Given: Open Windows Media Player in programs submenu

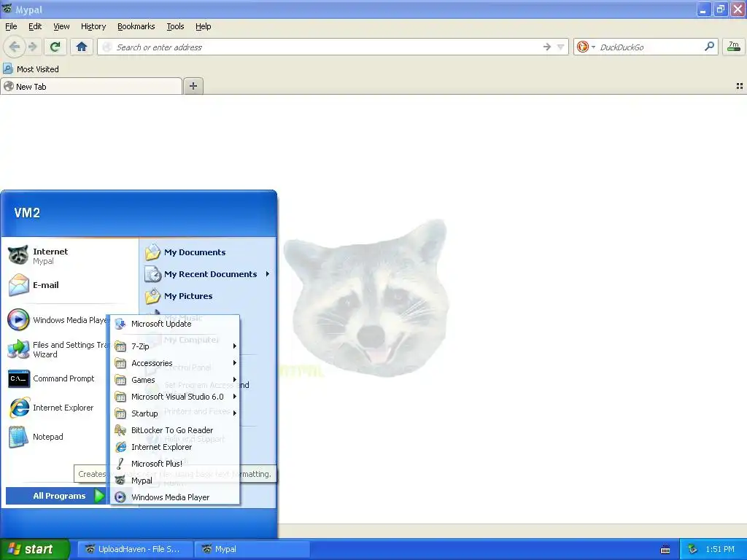Looking at the screenshot, I should [175, 497].
